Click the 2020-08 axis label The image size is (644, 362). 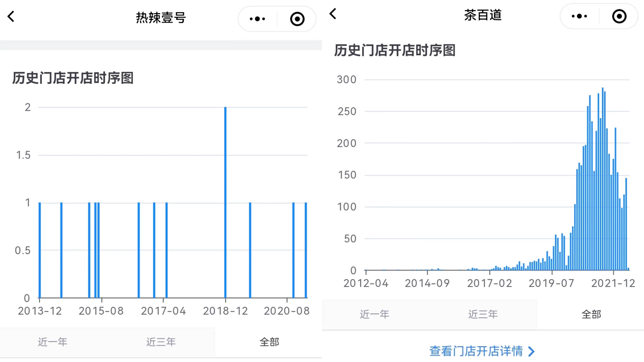287,311
